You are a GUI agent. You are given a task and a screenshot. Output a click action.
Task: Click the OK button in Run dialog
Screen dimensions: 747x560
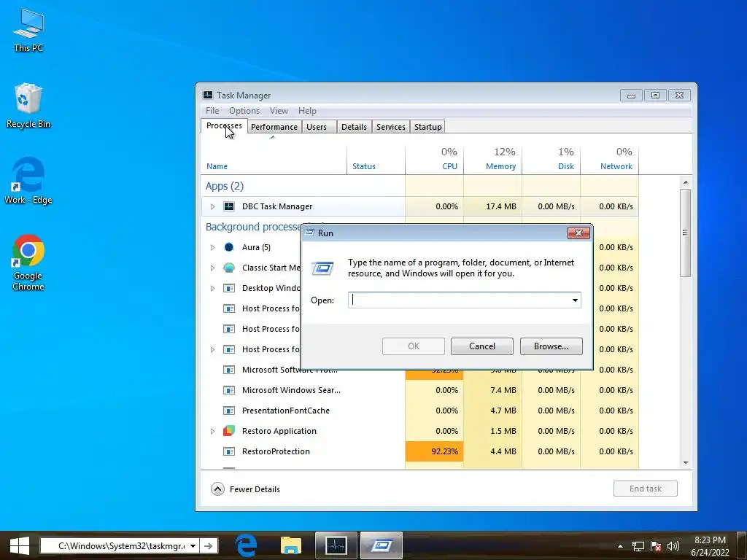(414, 346)
